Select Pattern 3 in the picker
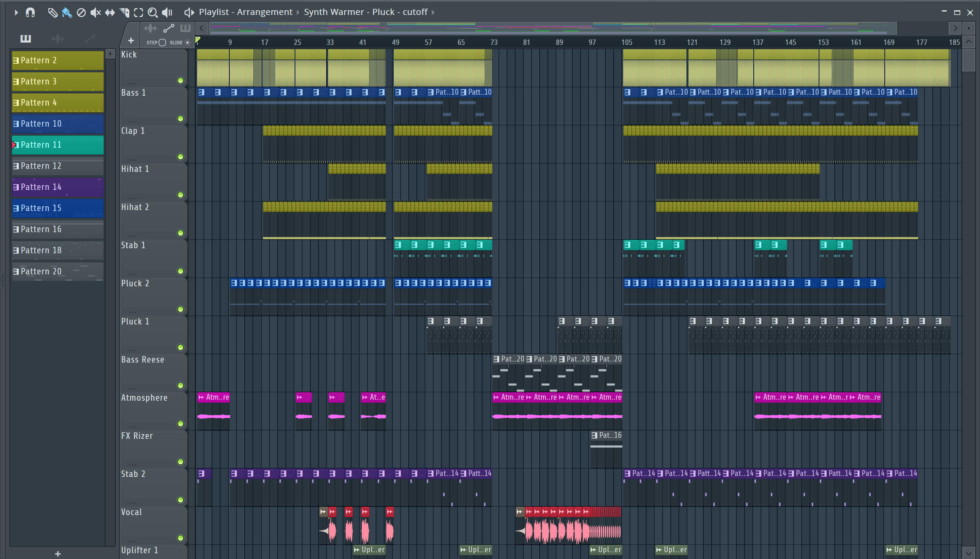980x559 pixels. [58, 81]
